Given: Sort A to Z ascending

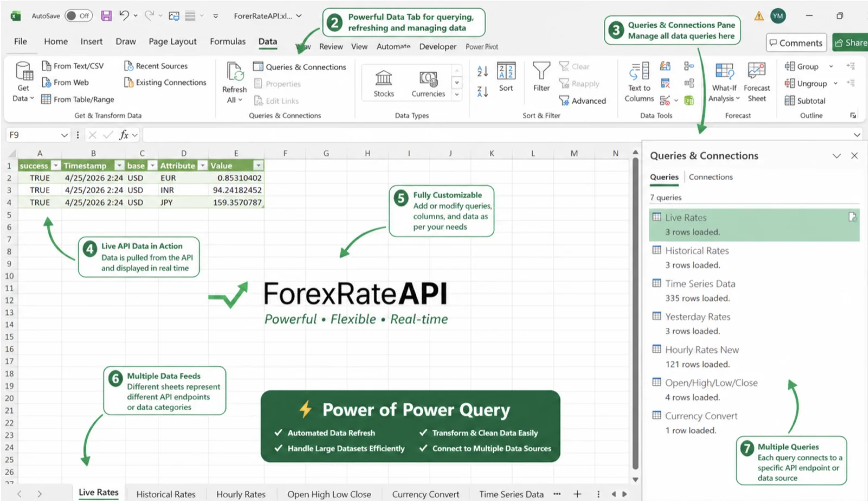Looking at the screenshot, I should [482, 71].
